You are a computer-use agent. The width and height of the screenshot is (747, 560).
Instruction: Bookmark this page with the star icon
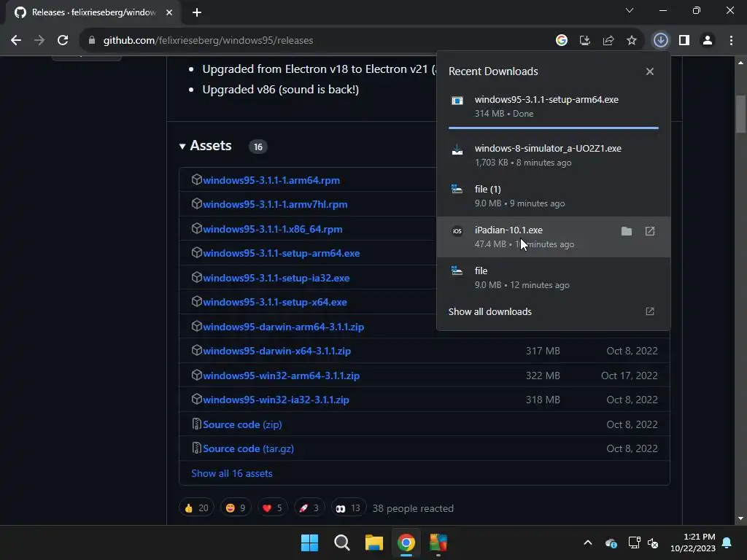pyautogui.click(x=631, y=40)
